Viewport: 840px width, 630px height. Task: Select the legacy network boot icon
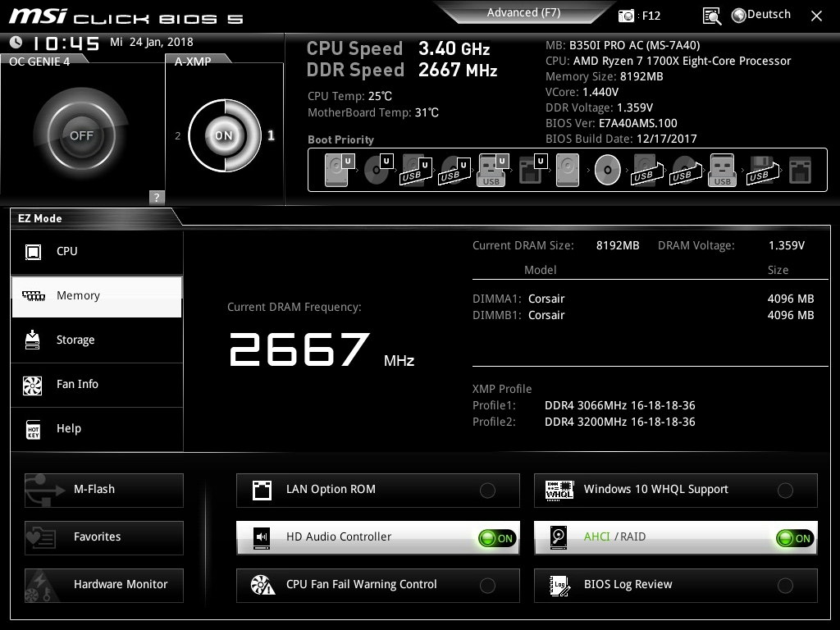(801, 170)
